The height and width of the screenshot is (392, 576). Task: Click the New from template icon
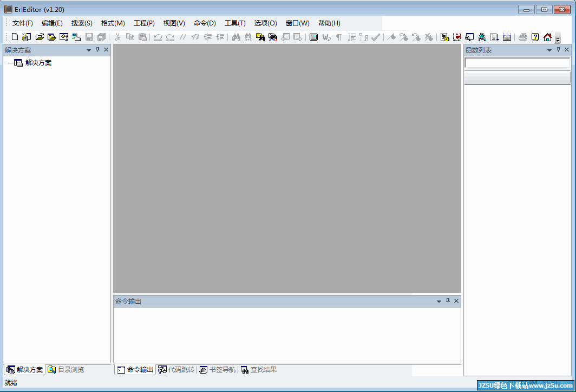click(x=27, y=37)
